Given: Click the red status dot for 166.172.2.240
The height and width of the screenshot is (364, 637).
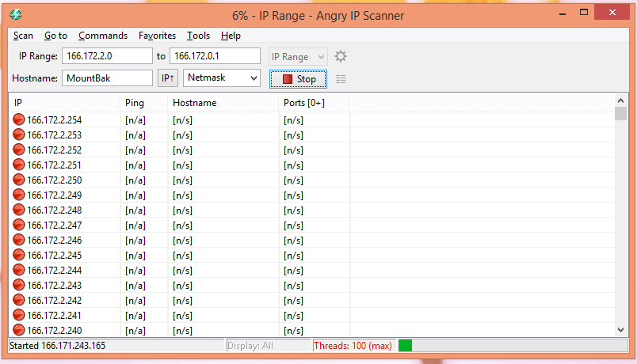Looking at the screenshot, I should click(19, 330).
